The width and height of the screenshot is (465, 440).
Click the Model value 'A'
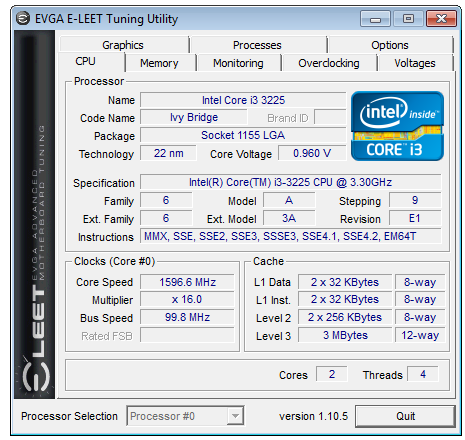289,200
